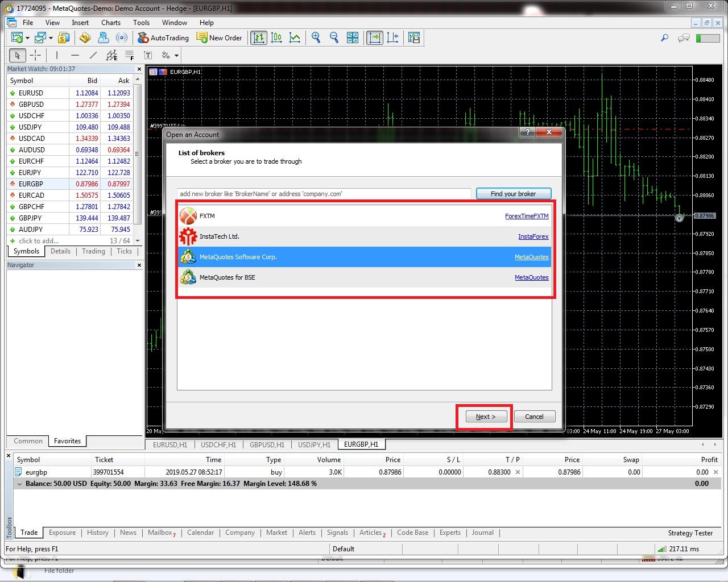This screenshot has height=582, width=728.
Task: Switch chart to Line Chart mode
Action: click(x=295, y=38)
